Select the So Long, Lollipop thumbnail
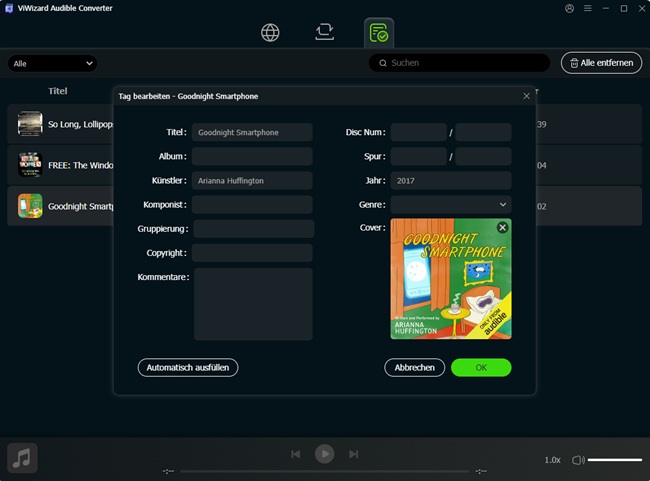 coord(30,124)
